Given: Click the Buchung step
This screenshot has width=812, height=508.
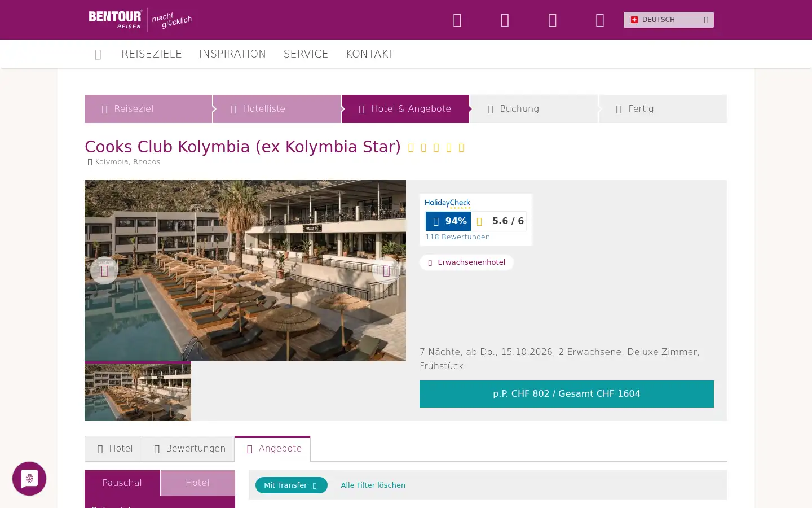Looking at the screenshot, I should tap(534, 109).
